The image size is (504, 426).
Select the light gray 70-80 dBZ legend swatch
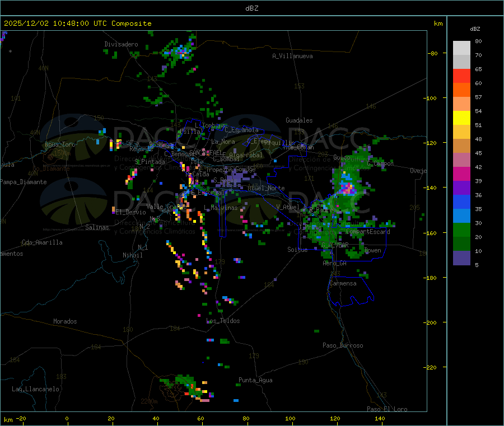(461, 48)
